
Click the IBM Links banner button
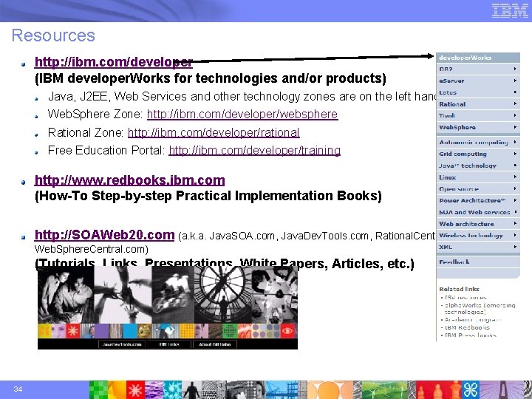point(169,344)
